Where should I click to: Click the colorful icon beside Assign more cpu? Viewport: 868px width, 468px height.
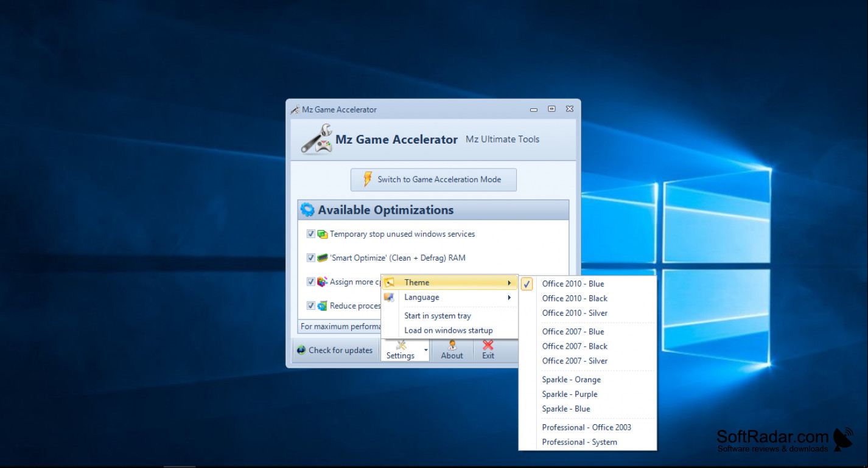[x=323, y=282]
